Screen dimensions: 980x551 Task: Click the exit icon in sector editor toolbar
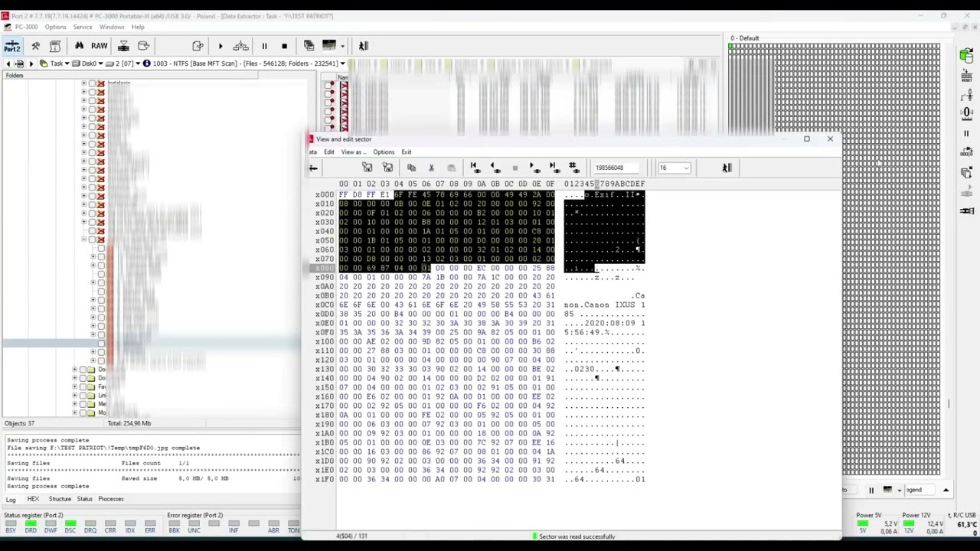727,168
